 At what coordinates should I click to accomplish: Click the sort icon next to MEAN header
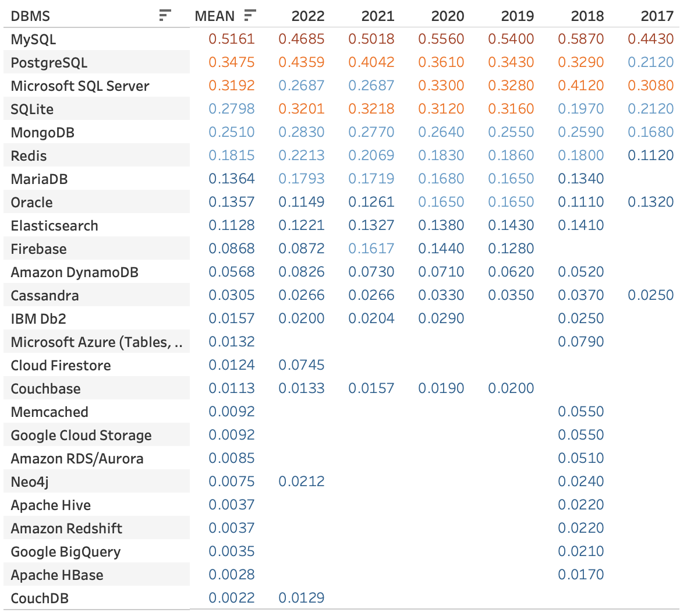(250, 16)
